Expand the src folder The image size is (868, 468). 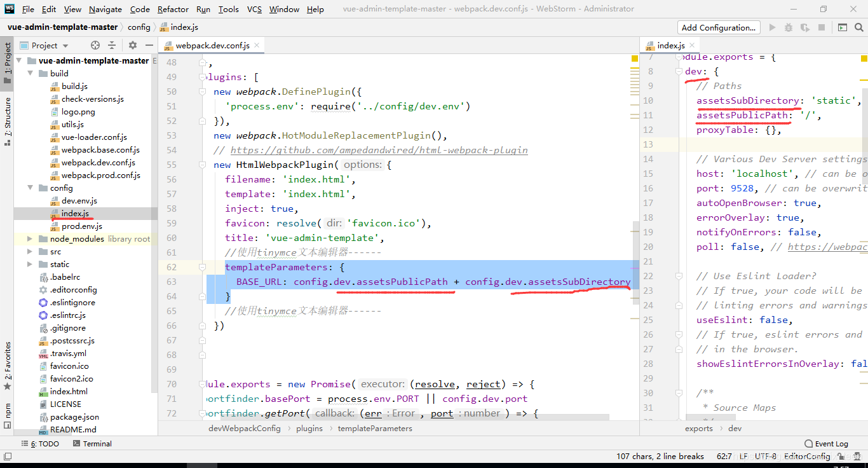tap(31, 252)
